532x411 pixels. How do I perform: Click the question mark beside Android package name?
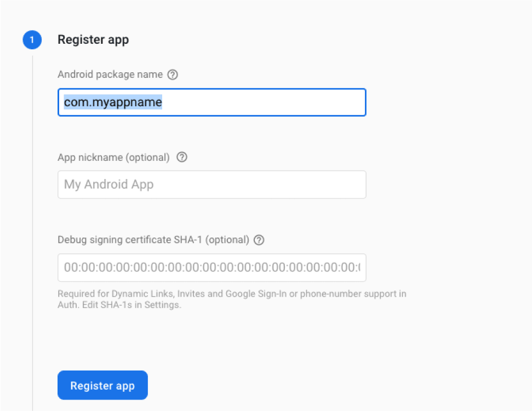click(173, 74)
